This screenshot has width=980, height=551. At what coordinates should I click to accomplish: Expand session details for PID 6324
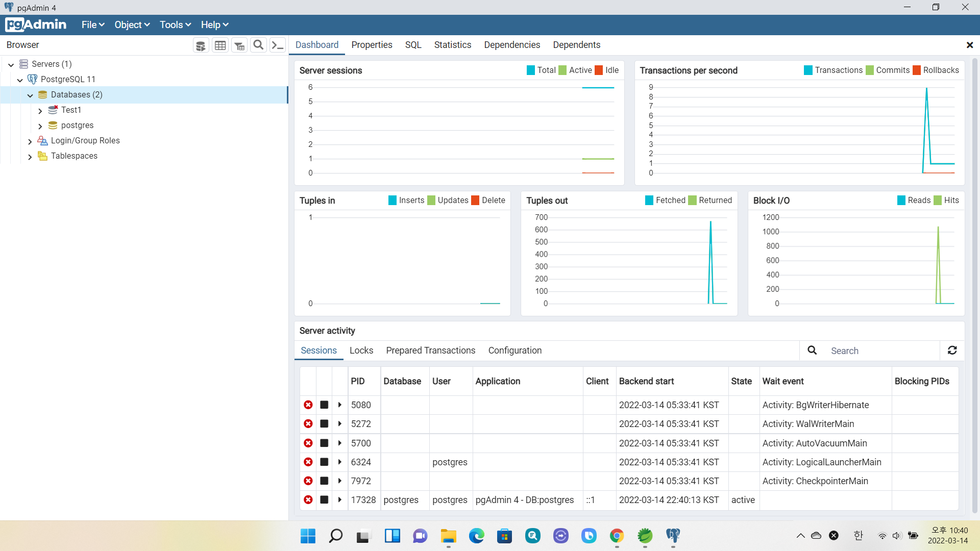[340, 462]
